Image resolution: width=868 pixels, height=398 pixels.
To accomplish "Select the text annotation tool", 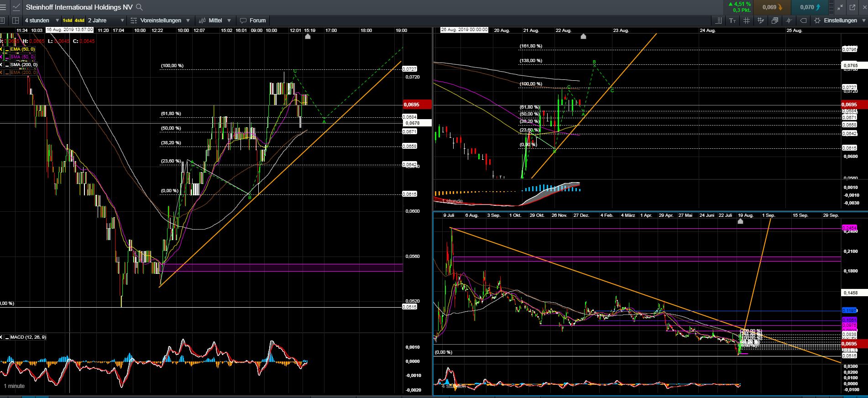I will point(732,21).
